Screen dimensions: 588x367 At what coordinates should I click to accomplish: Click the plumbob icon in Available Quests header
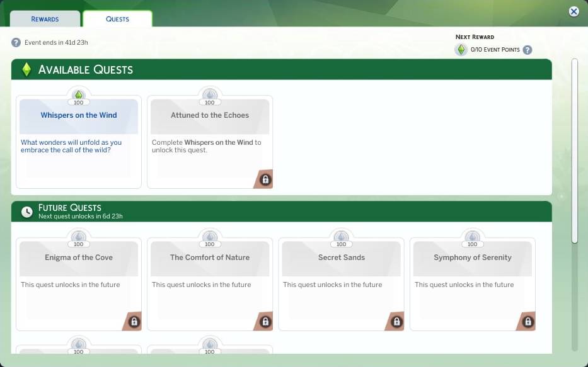click(26, 69)
